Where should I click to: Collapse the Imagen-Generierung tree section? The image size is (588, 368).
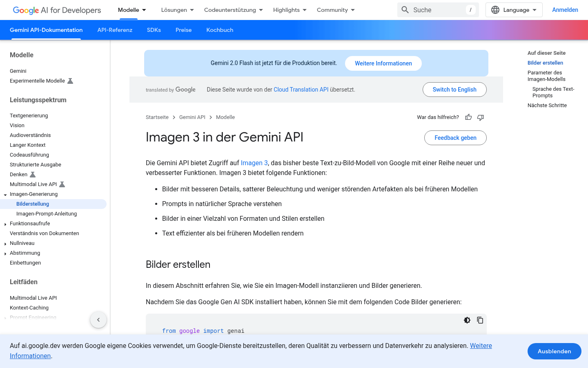click(5, 195)
